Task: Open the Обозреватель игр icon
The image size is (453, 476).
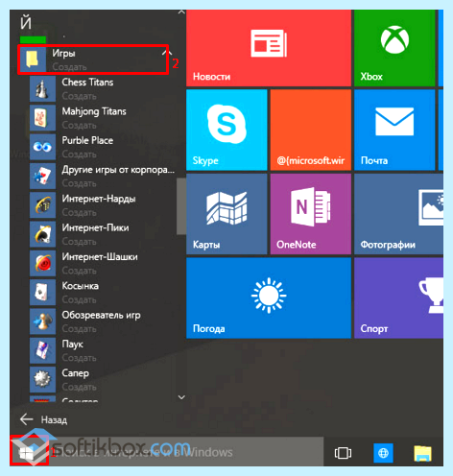Action: (x=42, y=321)
